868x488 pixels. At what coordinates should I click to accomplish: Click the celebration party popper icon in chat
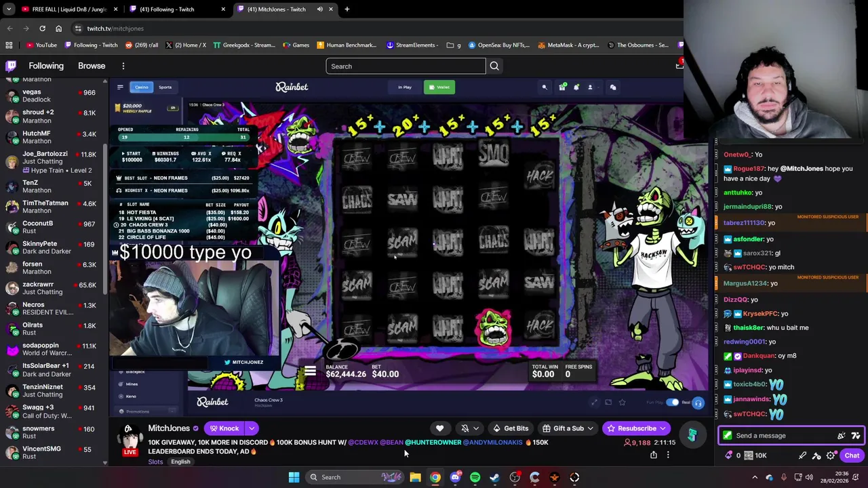click(x=842, y=436)
